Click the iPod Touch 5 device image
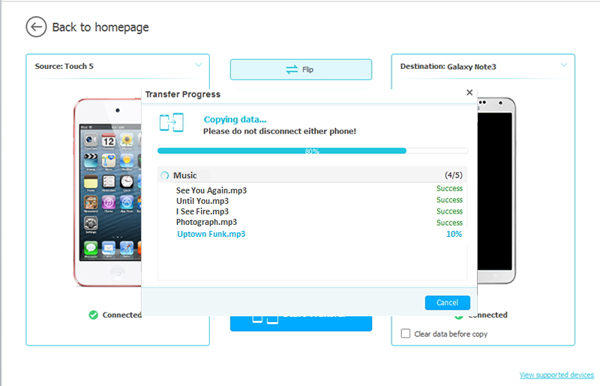Image resolution: width=600 pixels, height=386 pixels. tap(108, 192)
